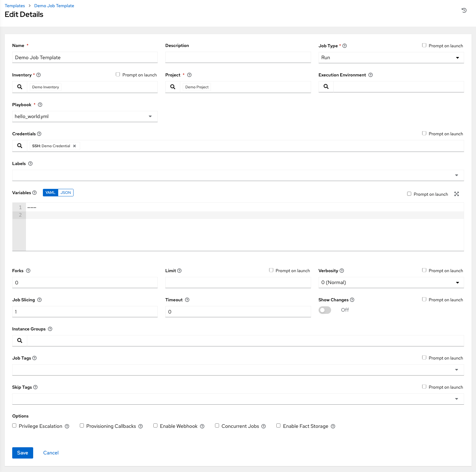Enable the Privilege Escalation option
Viewport: 476px width, 472px height.
(x=14, y=425)
